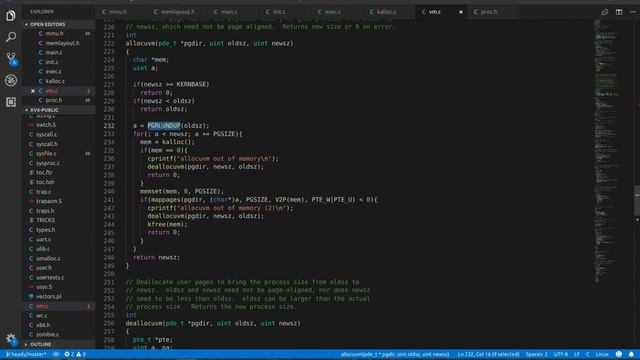
Task: Select proc.h in Open Editors
Action: pyautogui.click(x=59, y=100)
